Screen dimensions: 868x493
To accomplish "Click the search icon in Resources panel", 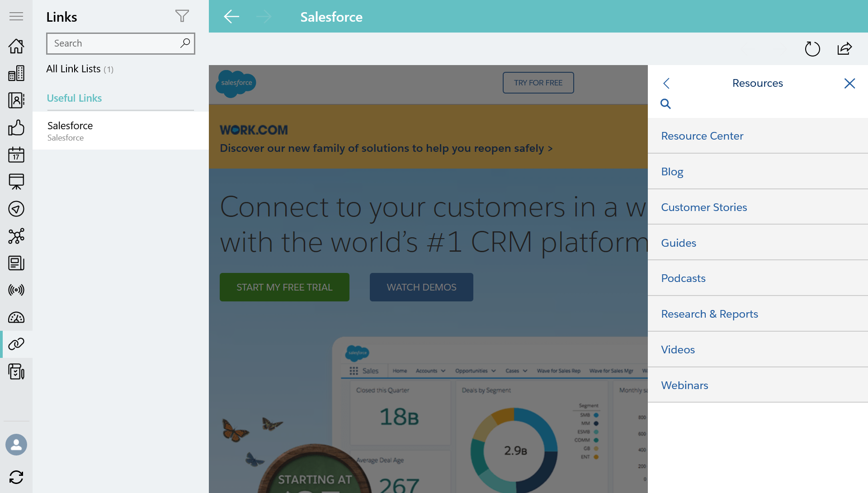I will tap(665, 104).
